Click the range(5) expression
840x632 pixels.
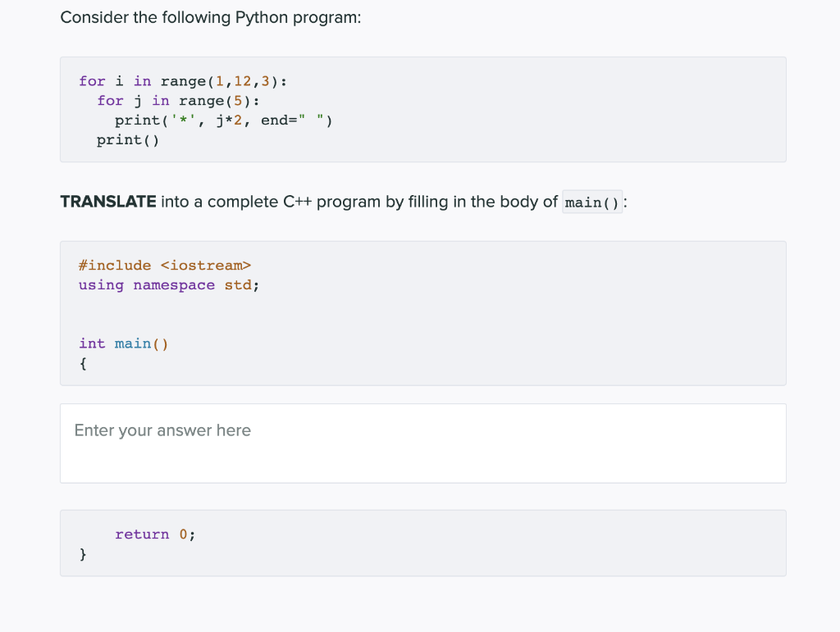[x=216, y=101]
